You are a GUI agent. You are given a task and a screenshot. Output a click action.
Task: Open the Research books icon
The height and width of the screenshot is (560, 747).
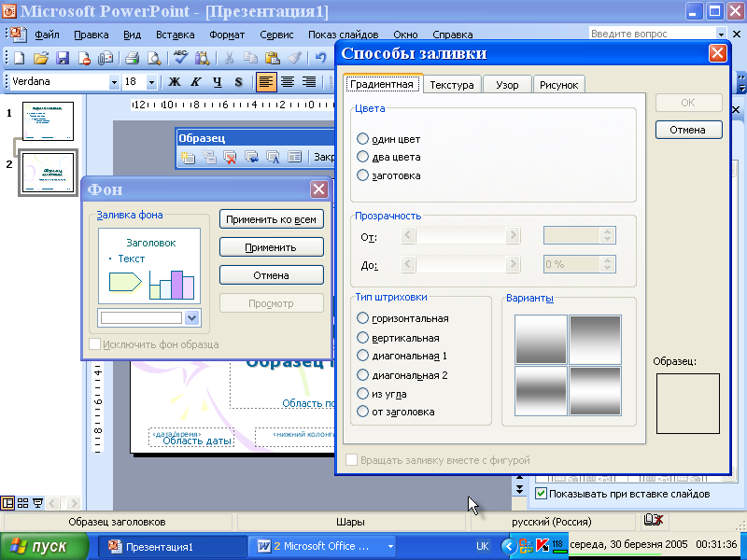(202, 58)
